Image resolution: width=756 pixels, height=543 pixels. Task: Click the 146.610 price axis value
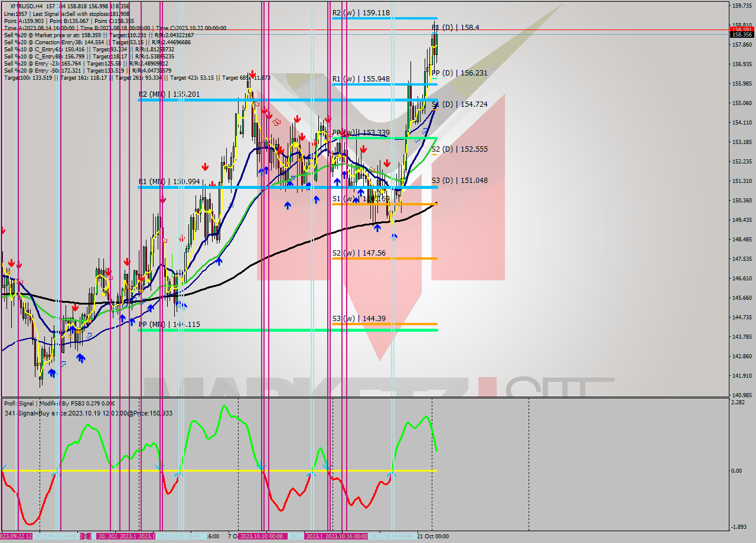pos(742,279)
